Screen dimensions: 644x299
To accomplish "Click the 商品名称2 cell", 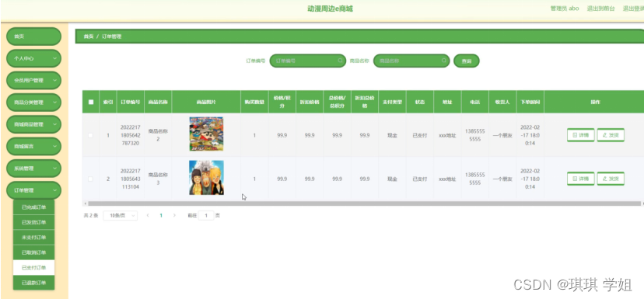I will pyautogui.click(x=158, y=135).
